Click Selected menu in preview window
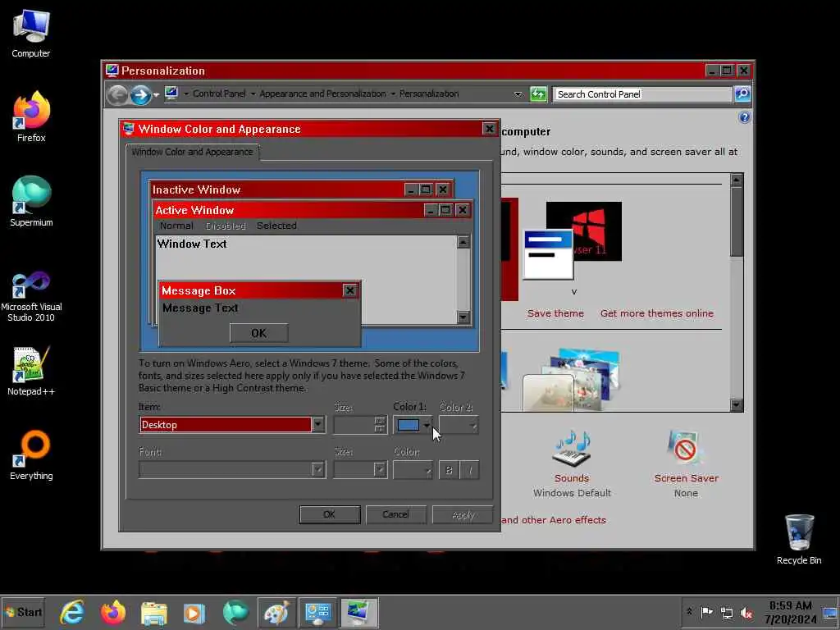 pyautogui.click(x=276, y=226)
